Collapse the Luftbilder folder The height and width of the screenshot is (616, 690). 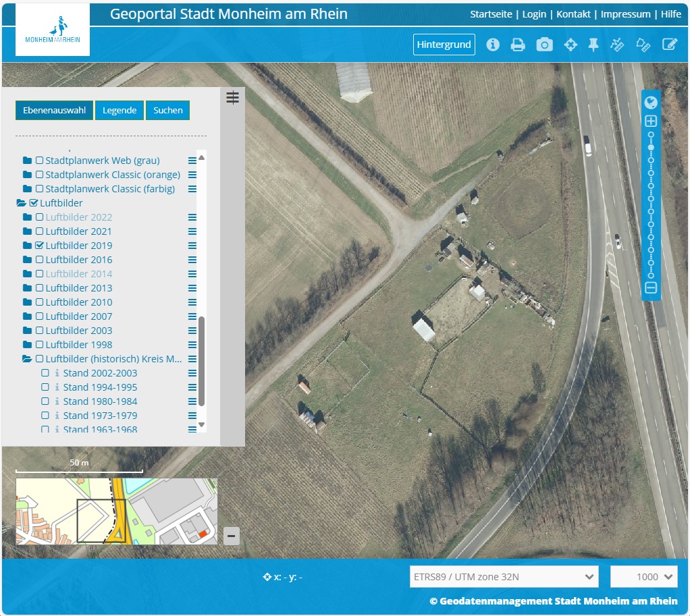(x=21, y=202)
